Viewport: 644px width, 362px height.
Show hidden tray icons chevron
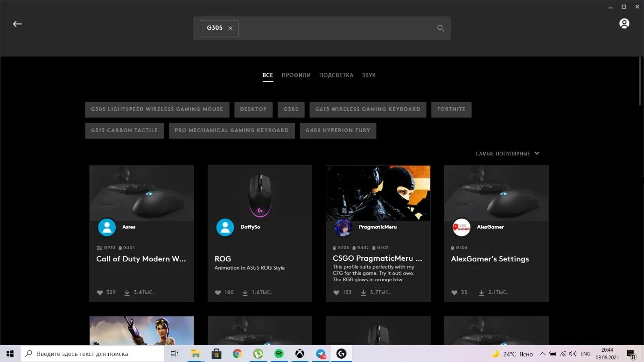point(542,354)
